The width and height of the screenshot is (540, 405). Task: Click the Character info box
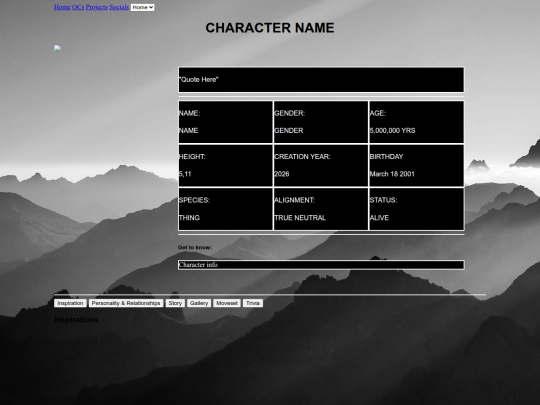pos(321,265)
